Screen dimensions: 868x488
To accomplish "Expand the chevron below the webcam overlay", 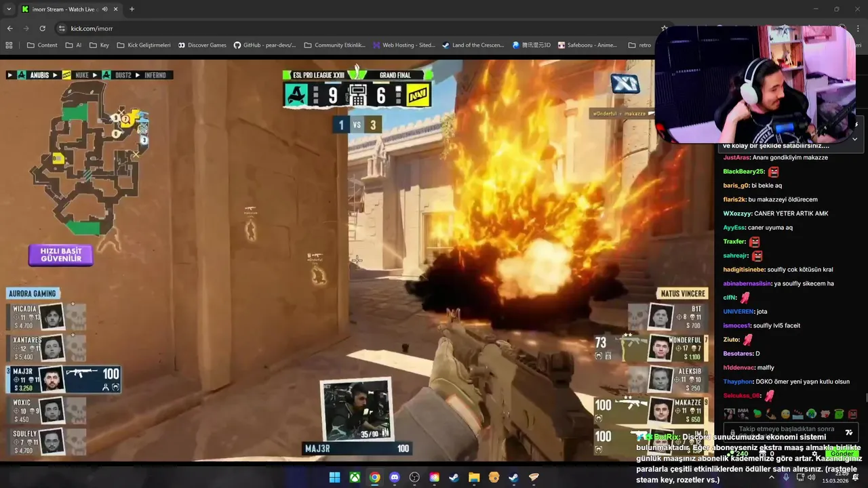I will point(854,139).
